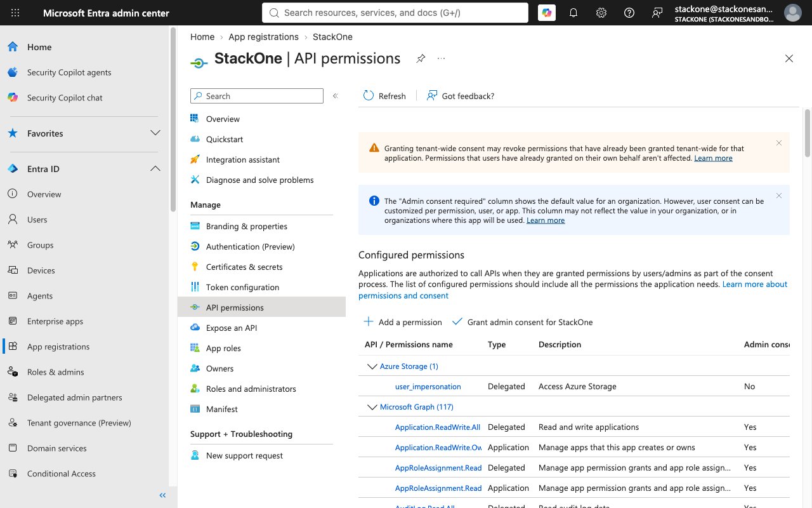Focus the top resources search box

(395, 13)
